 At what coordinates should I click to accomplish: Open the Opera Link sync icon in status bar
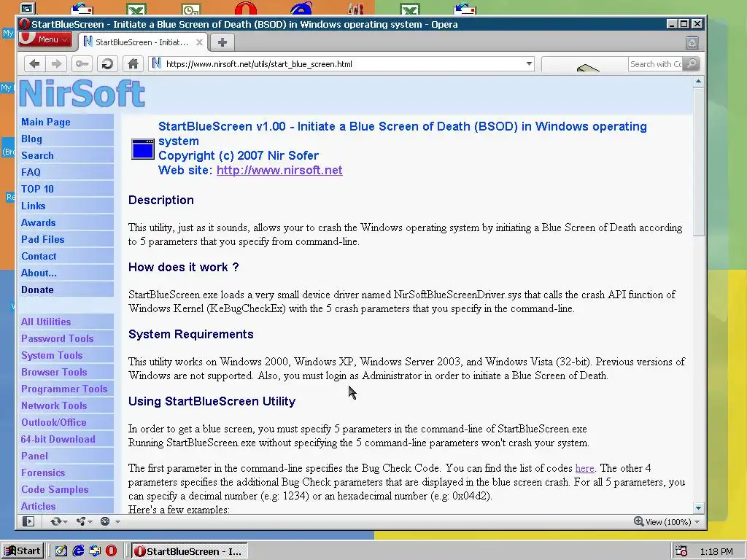55,521
